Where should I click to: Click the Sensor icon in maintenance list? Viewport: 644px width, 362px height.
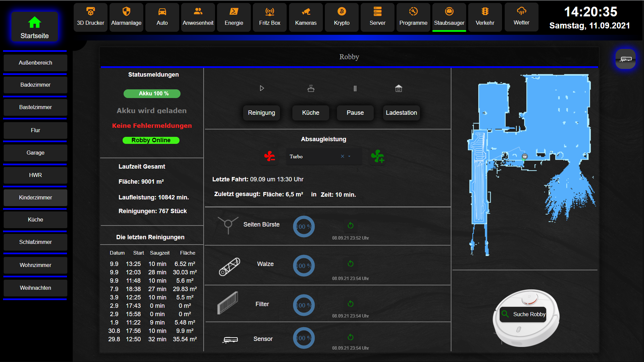230,340
